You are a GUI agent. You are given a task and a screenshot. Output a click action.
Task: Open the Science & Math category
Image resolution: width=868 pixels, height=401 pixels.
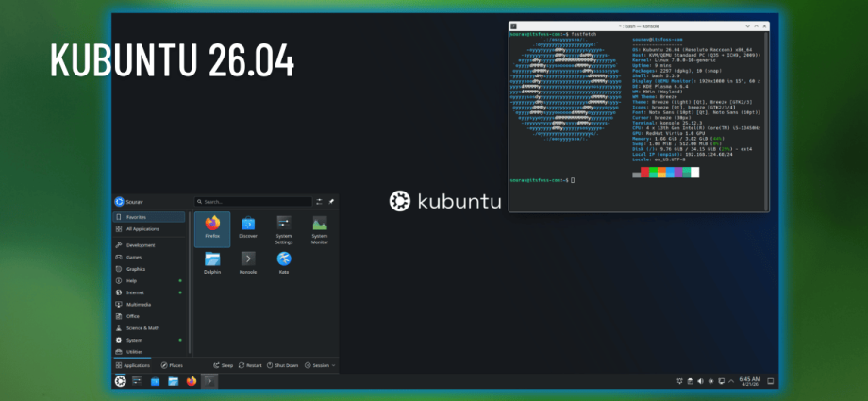(149, 328)
